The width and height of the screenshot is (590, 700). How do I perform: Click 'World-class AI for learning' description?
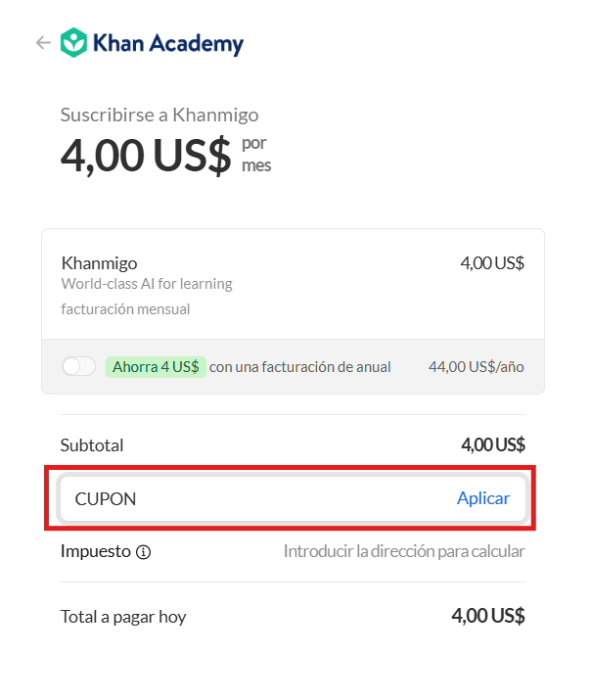[x=147, y=284]
